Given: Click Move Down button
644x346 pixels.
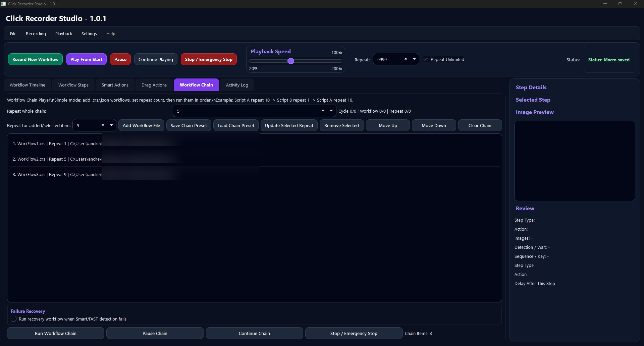Looking at the screenshot, I should 434,125.
